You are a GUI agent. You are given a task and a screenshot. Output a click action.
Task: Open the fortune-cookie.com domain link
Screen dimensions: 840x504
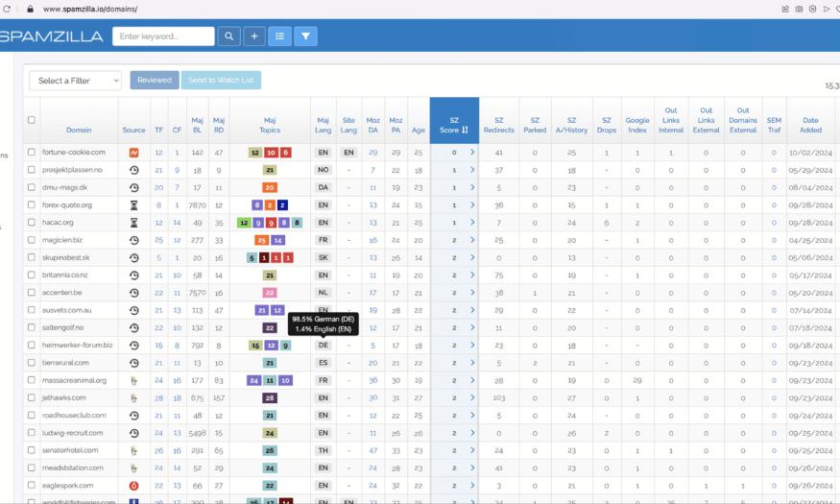(74, 152)
